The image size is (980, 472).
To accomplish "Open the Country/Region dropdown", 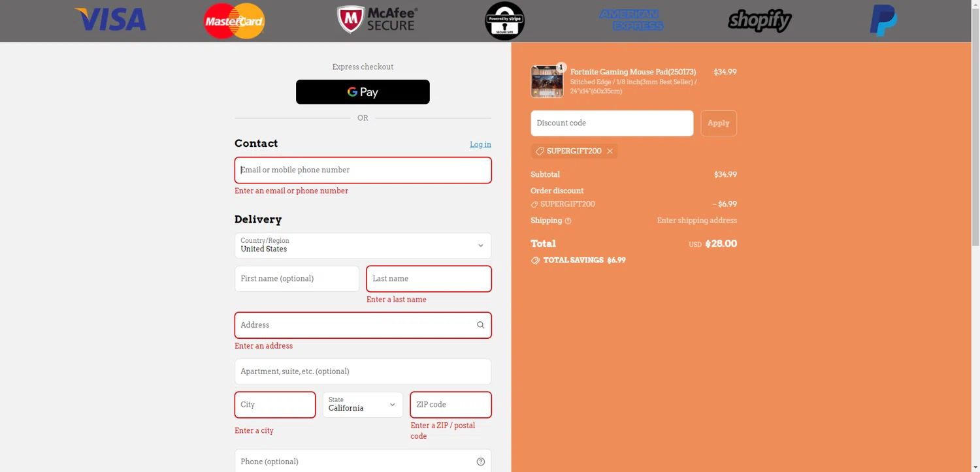I will tap(363, 245).
